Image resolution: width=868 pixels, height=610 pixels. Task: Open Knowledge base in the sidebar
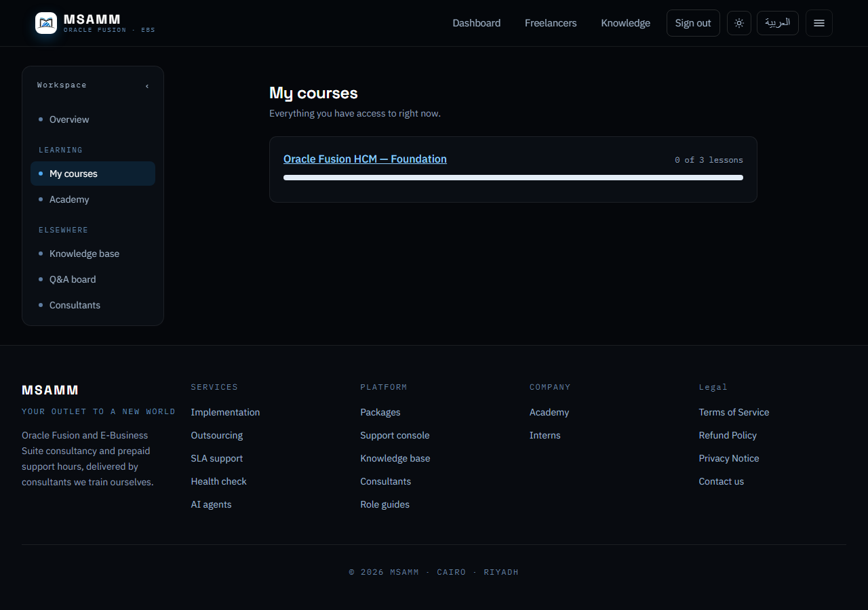[x=93, y=253]
